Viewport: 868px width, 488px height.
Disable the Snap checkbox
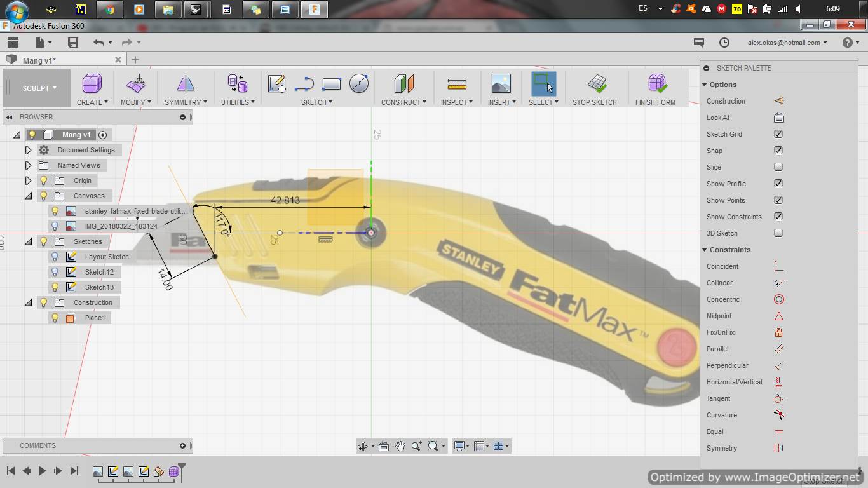778,151
